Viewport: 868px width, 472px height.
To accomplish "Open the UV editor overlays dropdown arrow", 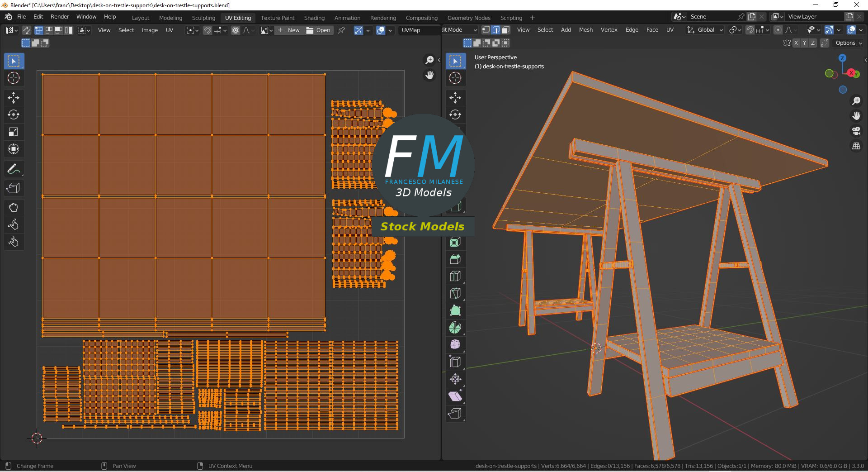I will (x=391, y=30).
